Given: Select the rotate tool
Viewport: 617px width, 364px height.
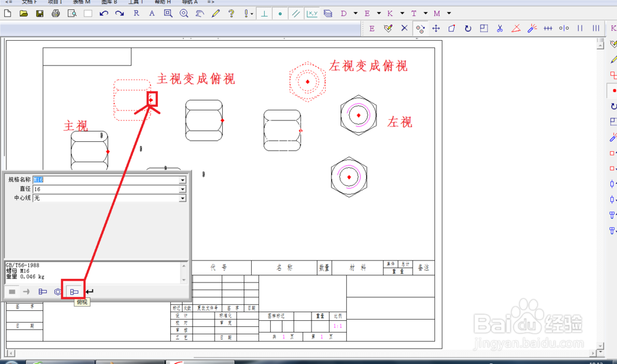Looking at the screenshot, I should point(468,28).
